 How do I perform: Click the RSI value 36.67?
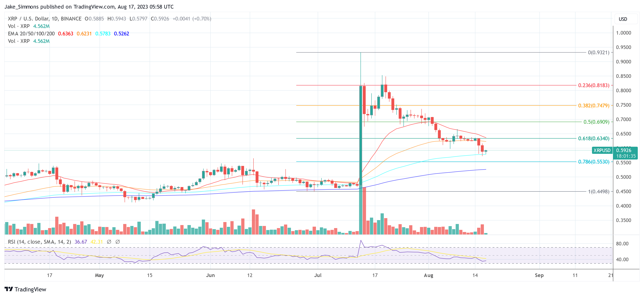pyautogui.click(x=81, y=242)
